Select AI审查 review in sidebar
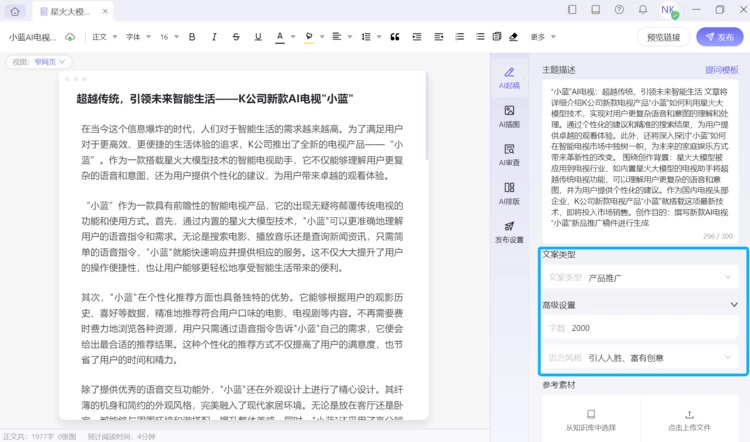The height and width of the screenshot is (442, 750). [x=509, y=154]
